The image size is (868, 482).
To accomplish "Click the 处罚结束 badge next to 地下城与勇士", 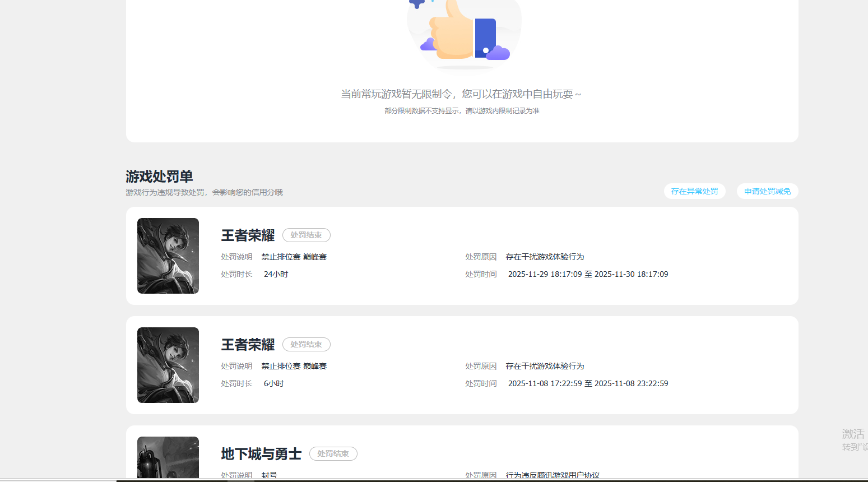I will 333,453.
